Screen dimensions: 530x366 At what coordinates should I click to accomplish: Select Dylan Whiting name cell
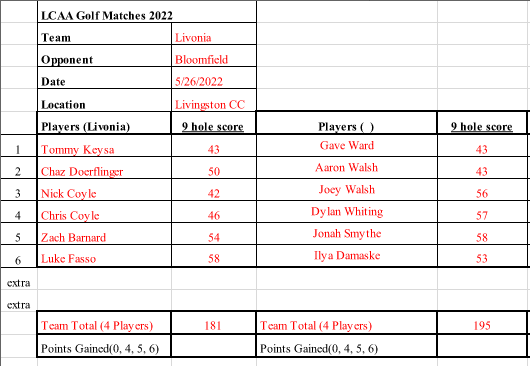coord(347,212)
